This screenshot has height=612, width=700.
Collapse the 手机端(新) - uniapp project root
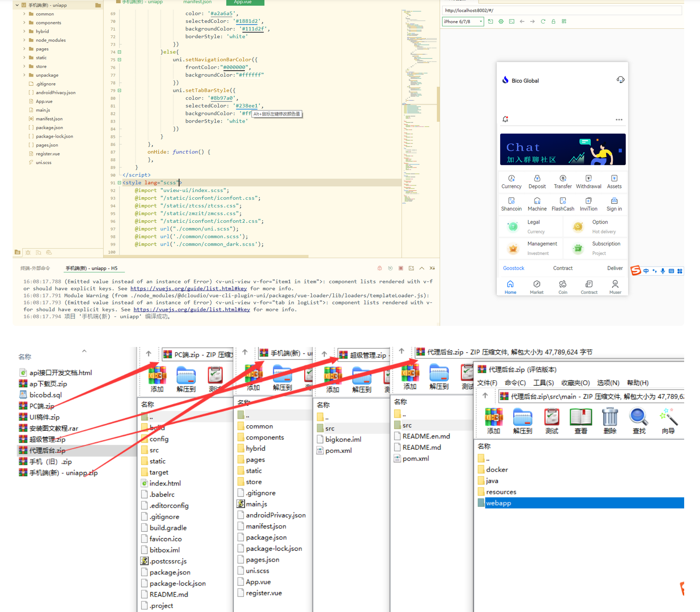click(x=17, y=5)
